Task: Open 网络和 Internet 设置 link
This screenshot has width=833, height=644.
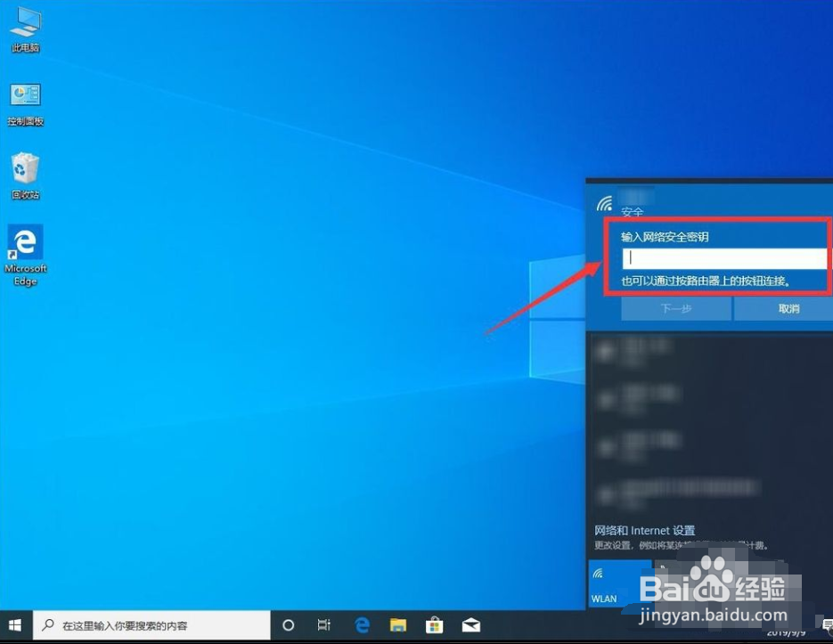Action: (x=644, y=530)
